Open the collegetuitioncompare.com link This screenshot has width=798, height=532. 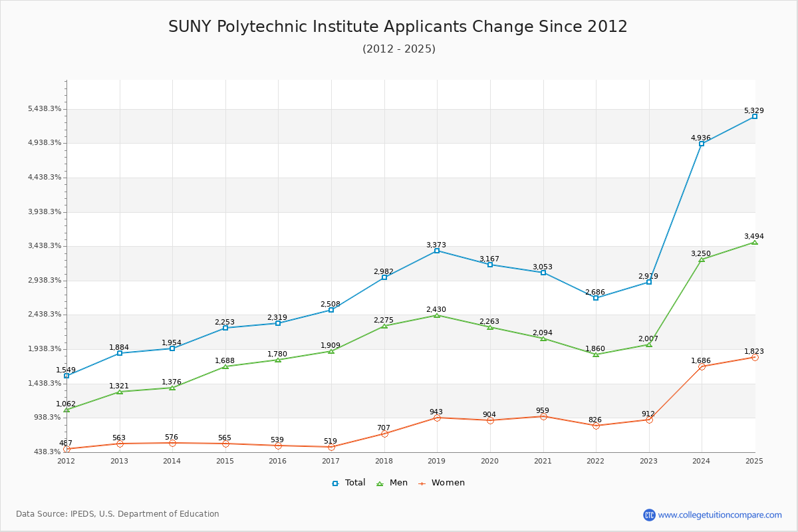point(720,515)
